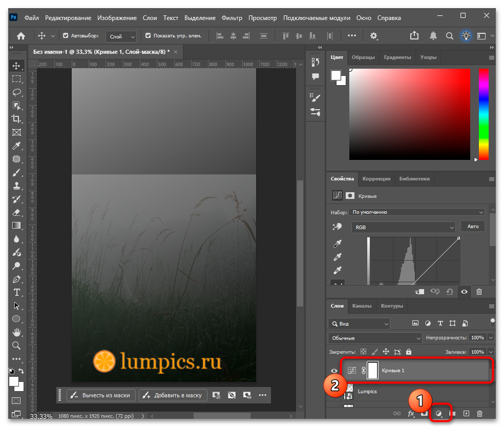Select the Eyedropper tool in the left toolbar

(16, 146)
